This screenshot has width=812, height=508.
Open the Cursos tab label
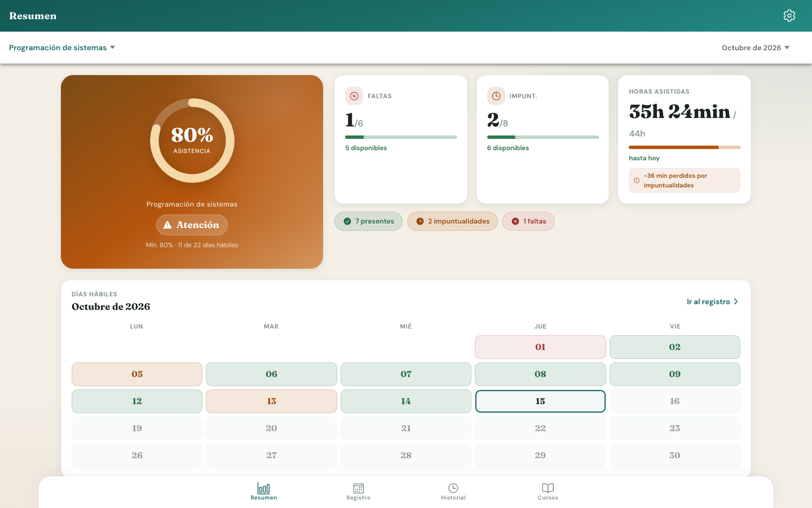point(548,498)
